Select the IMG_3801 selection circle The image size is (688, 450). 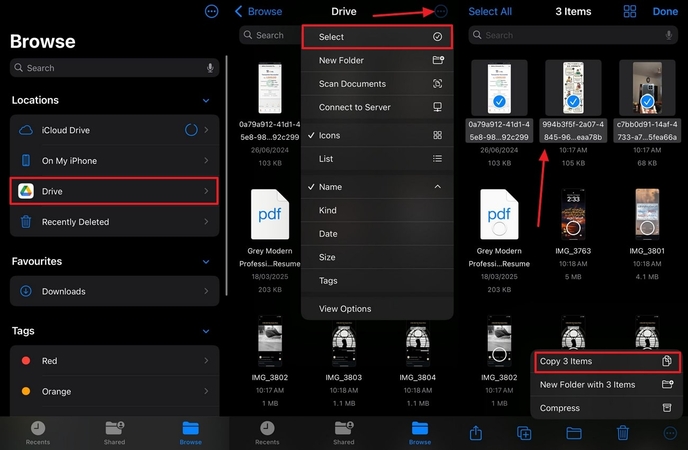coord(647,228)
